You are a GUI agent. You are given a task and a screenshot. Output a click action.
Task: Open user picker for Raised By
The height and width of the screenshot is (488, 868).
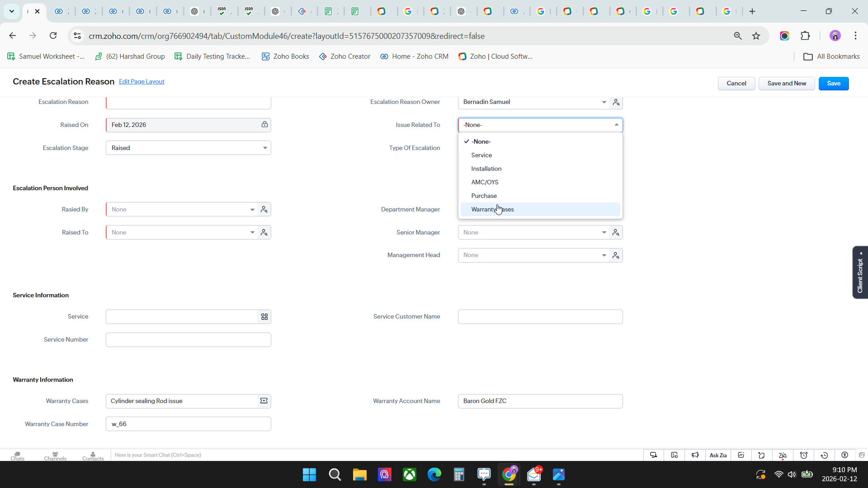coord(264,209)
